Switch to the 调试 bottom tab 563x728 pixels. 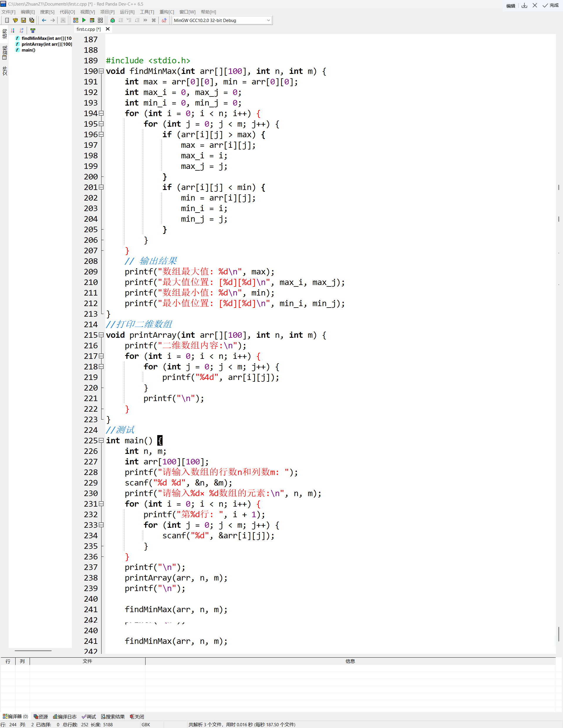click(89, 716)
